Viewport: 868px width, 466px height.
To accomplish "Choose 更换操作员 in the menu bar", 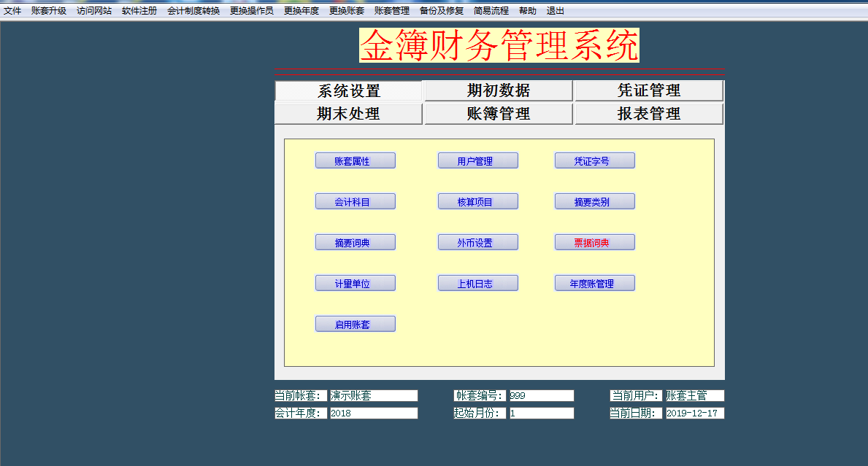I will (252, 10).
